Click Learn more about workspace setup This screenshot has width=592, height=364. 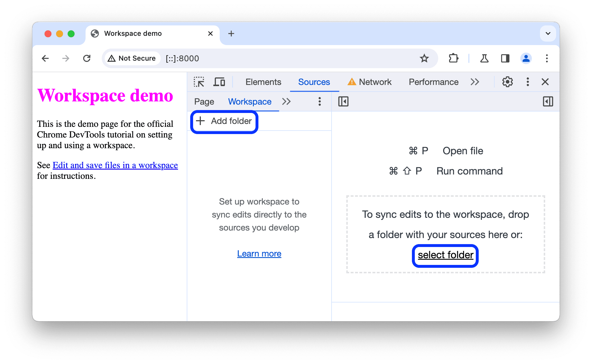click(x=259, y=253)
